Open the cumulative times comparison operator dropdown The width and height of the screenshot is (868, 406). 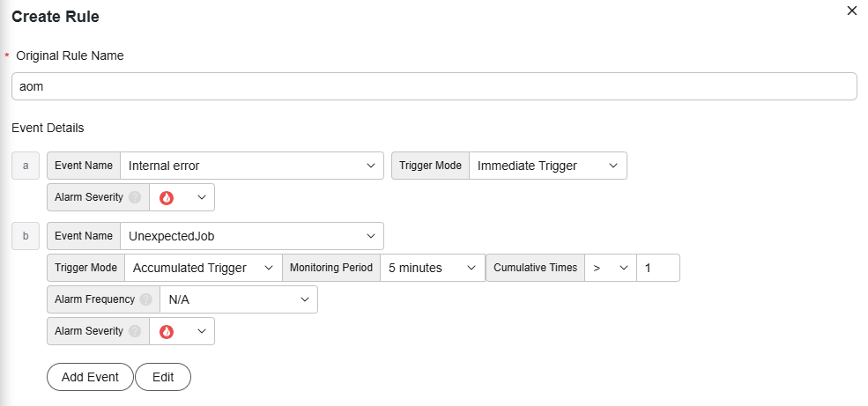pyautogui.click(x=611, y=268)
